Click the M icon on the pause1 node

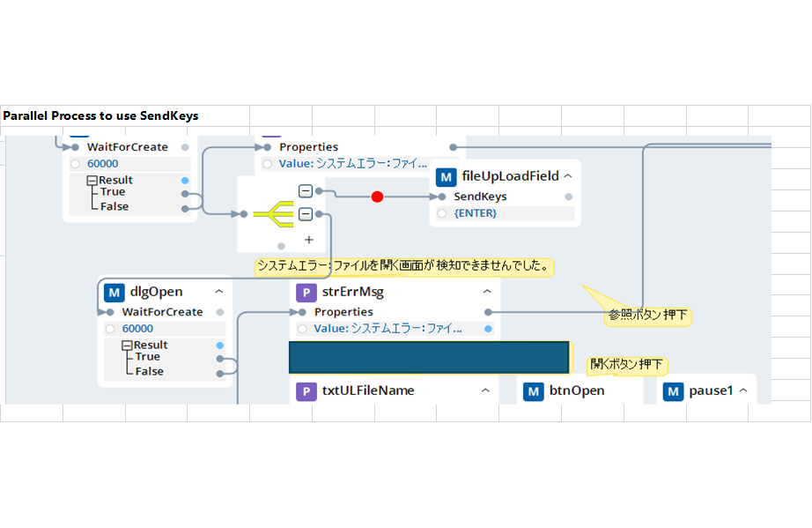pyautogui.click(x=675, y=390)
